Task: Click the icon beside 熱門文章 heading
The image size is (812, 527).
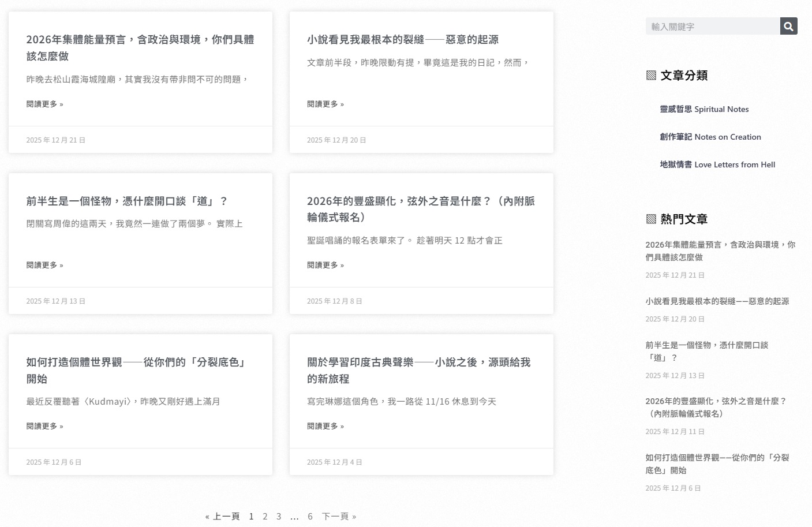Action: [x=651, y=219]
